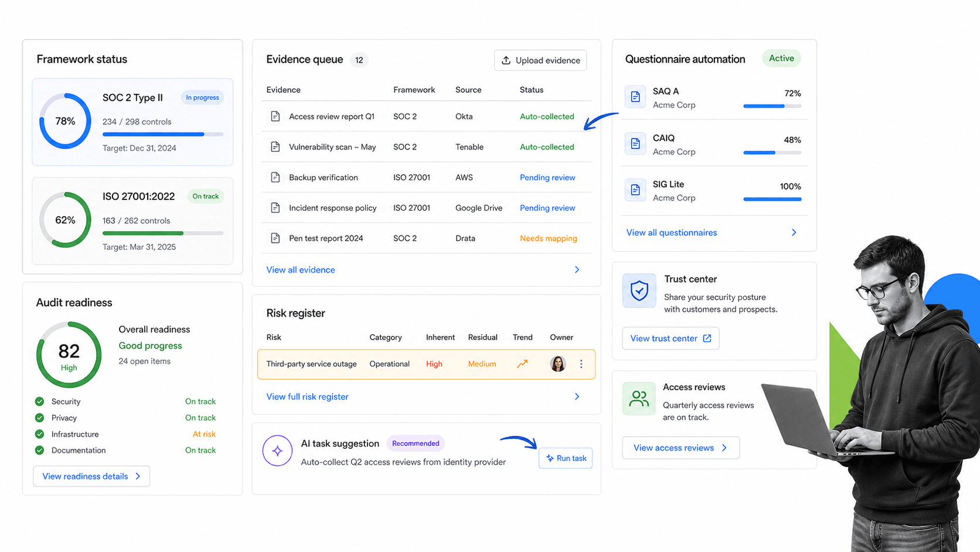Click the Trend column header in Risk register
The image size is (980, 552).
(x=522, y=337)
